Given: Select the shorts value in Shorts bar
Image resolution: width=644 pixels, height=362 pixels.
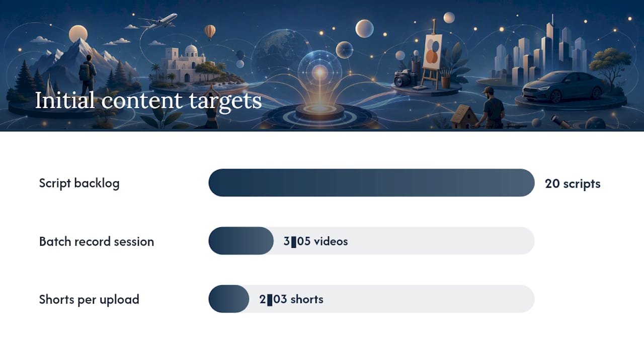Looking at the screenshot, I should click(x=291, y=299).
